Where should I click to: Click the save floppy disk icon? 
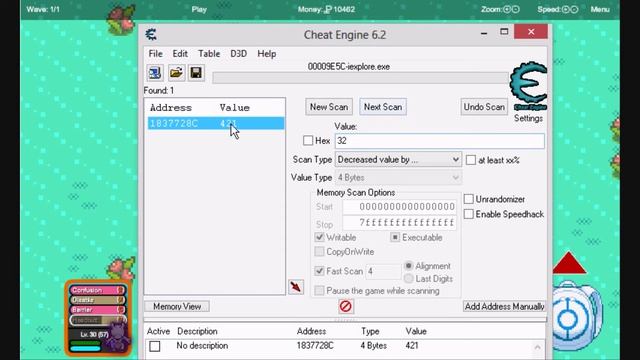click(196, 73)
